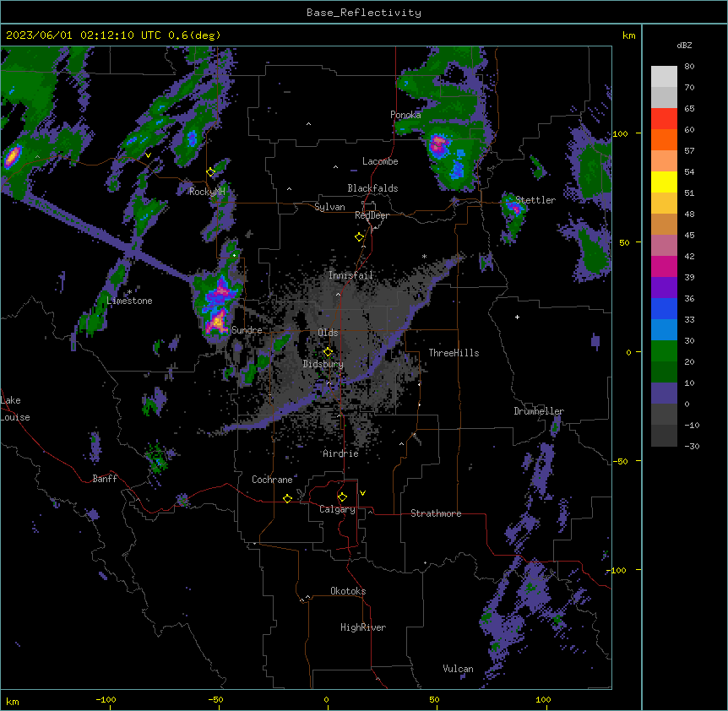This screenshot has height=711, width=728.
Task: Click the Lake Louise label
Action: pyautogui.click(x=15, y=409)
